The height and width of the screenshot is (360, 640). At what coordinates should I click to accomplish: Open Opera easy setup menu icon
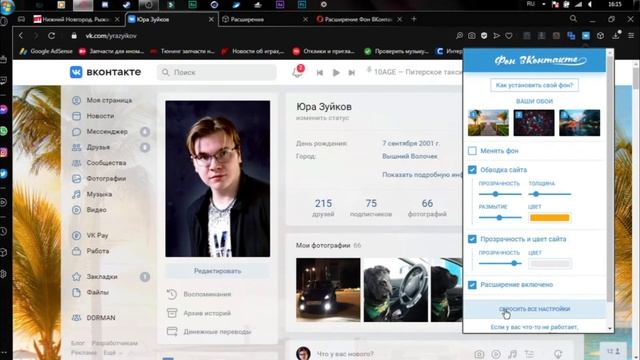pyautogui.click(x=631, y=36)
